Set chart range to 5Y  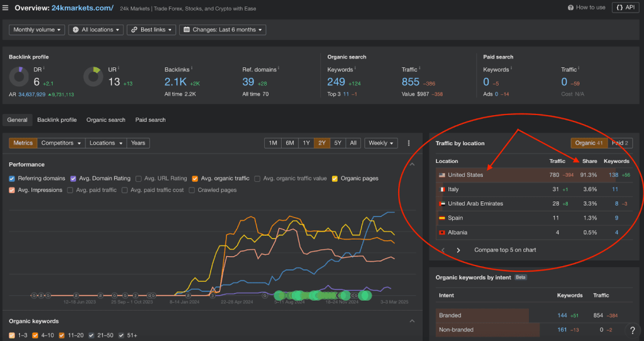pyautogui.click(x=338, y=143)
